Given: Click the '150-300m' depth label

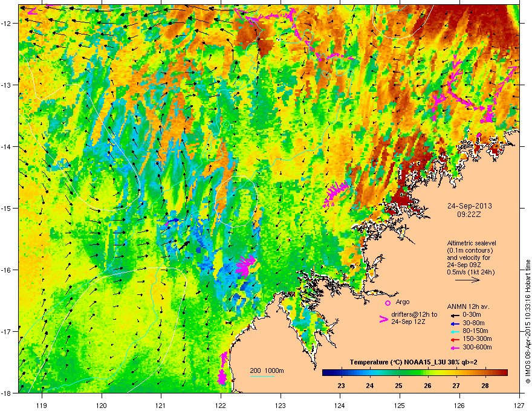Looking at the screenshot, I should 477,338.
